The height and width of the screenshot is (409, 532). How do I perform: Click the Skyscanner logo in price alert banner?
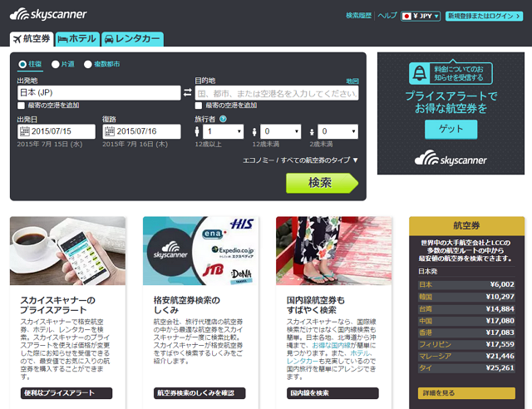tap(451, 159)
